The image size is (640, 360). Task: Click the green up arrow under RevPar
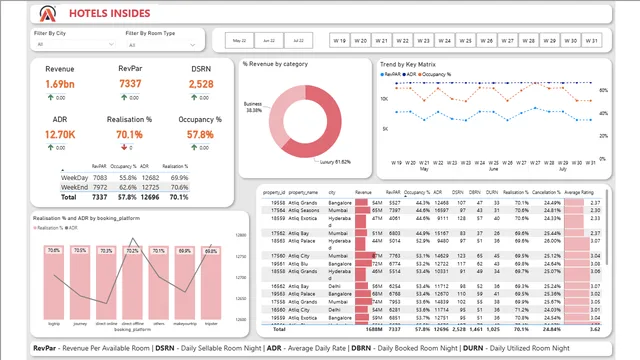click(124, 97)
